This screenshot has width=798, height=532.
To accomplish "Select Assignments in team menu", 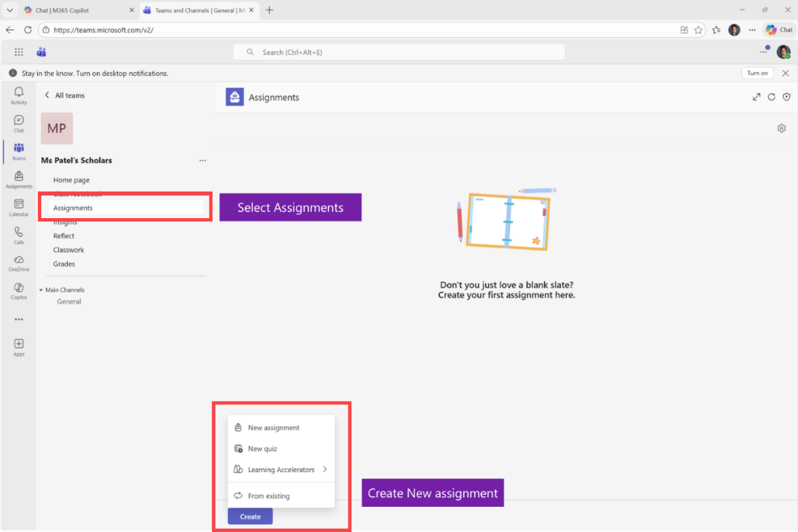I will coord(126,208).
